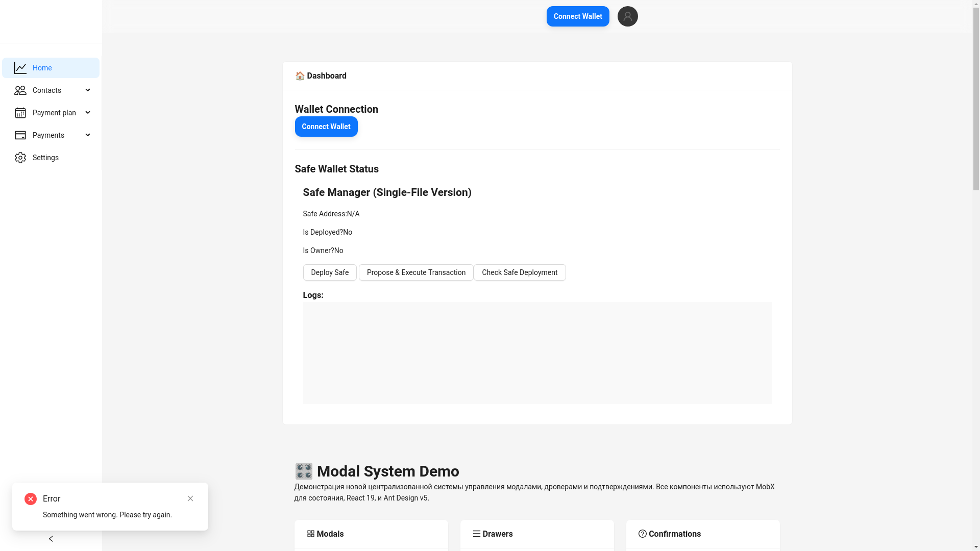Open the user avatar profile icon
This screenshot has width=980, height=551.
click(627, 16)
